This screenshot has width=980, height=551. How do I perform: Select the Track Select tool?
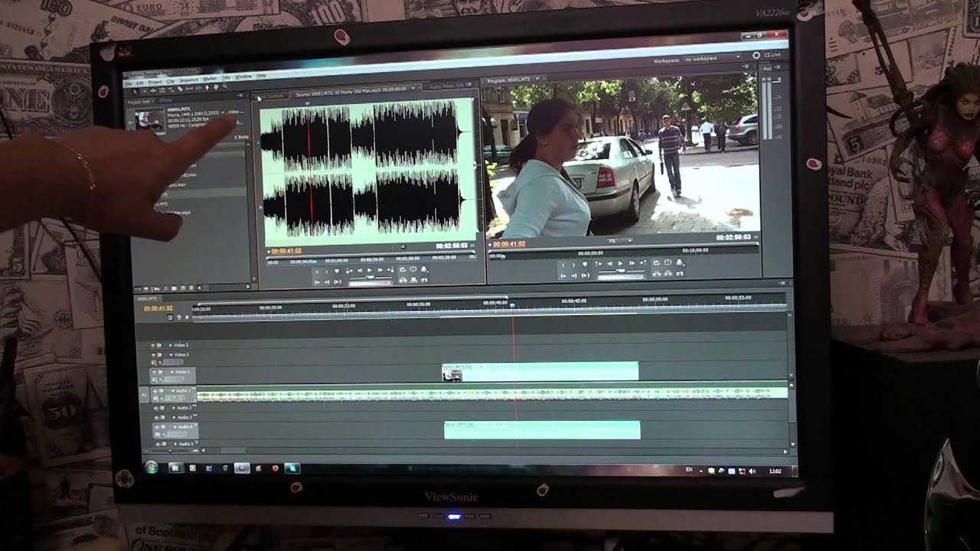pyautogui.click(x=145, y=90)
